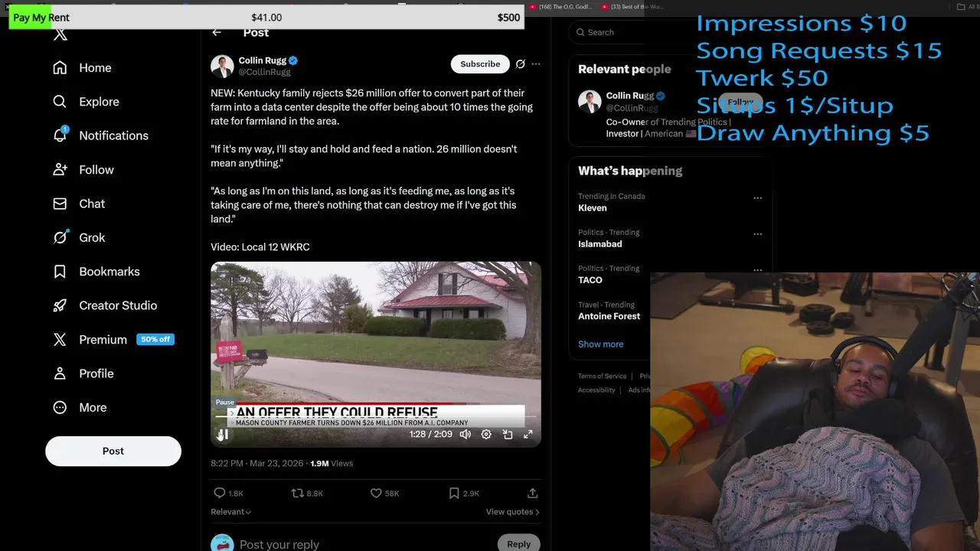Click the Terms of Service footer link
The height and width of the screenshot is (551, 980).
(602, 376)
